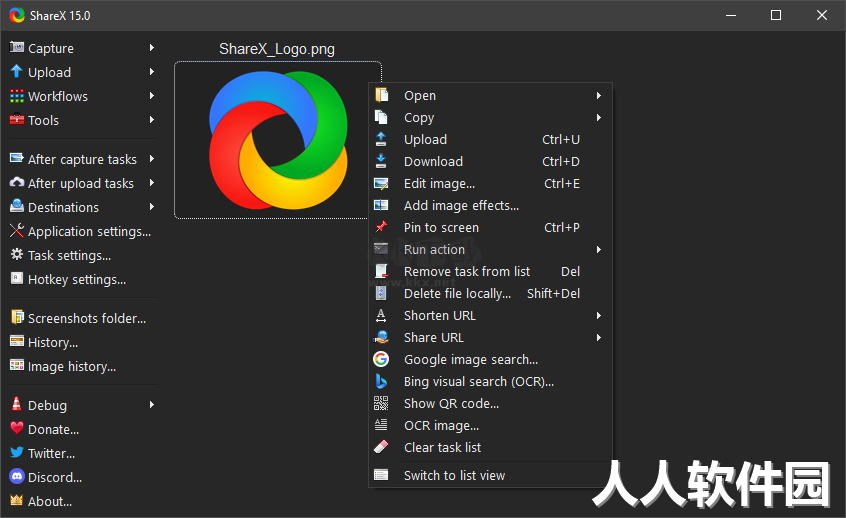Click the ShareX app logo in title bar
The height and width of the screenshot is (518, 846).
17,15
